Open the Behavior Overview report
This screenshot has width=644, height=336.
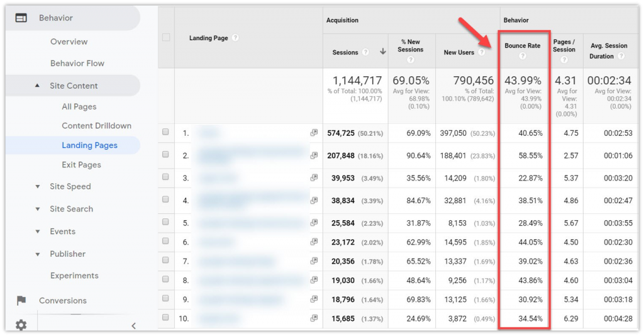69,42
